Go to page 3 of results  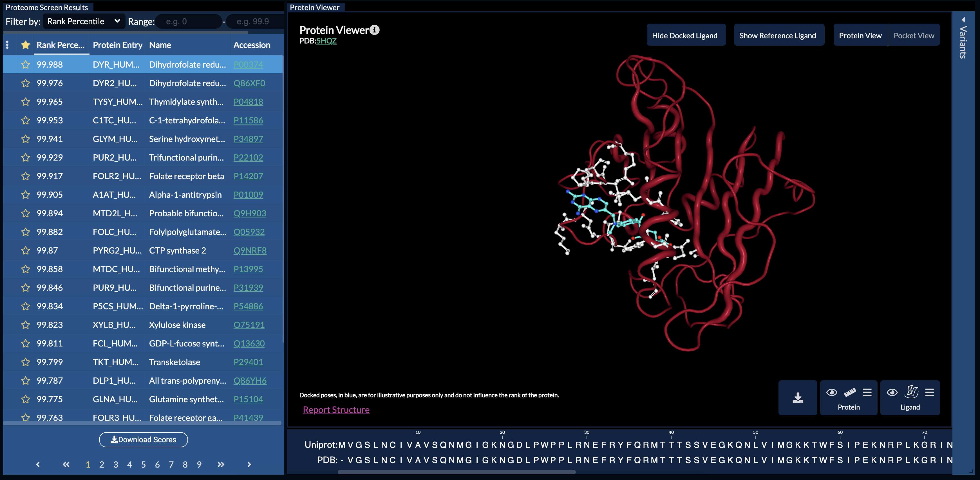click(x=116, y=465)
